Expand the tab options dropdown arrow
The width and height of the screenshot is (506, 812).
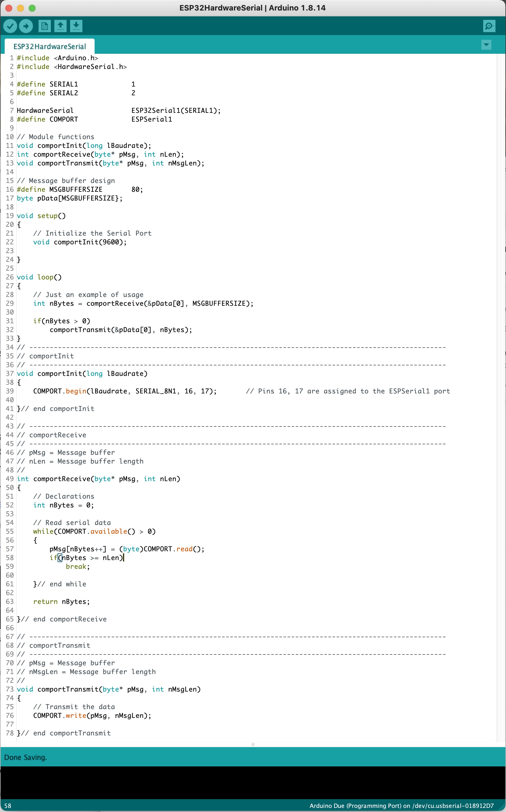[486, 44]
